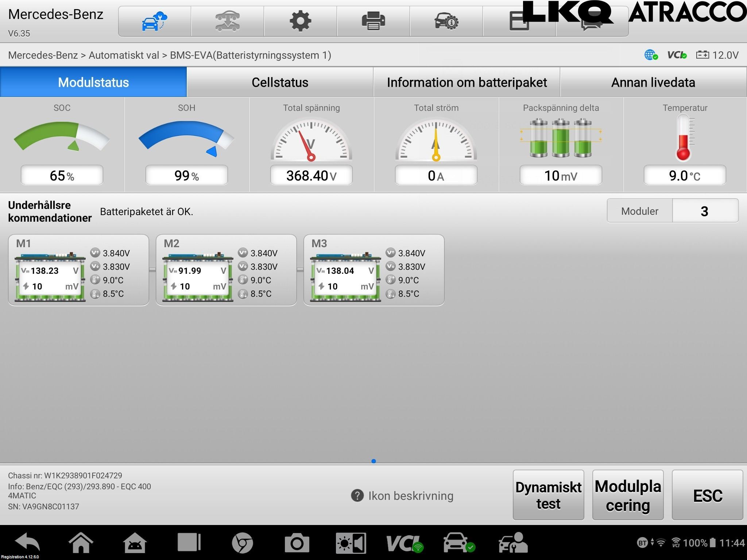Click the pack voltage delta battery graphic

pyautogui.click(x=561, y=138)
